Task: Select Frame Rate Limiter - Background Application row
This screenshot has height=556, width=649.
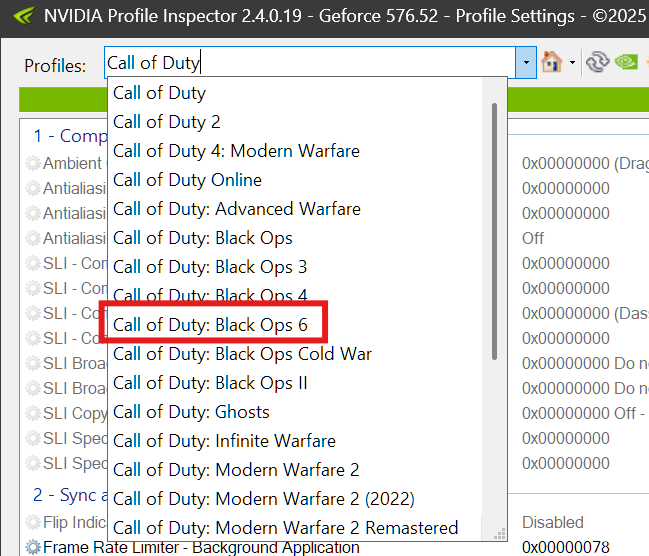Action: coord(201,547)
